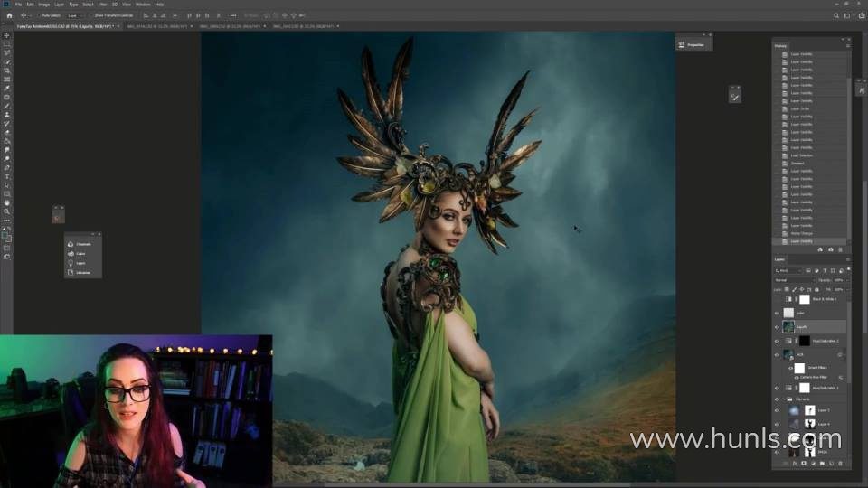
Task: Open the search magnifier at top right
Action: [836, 15]
